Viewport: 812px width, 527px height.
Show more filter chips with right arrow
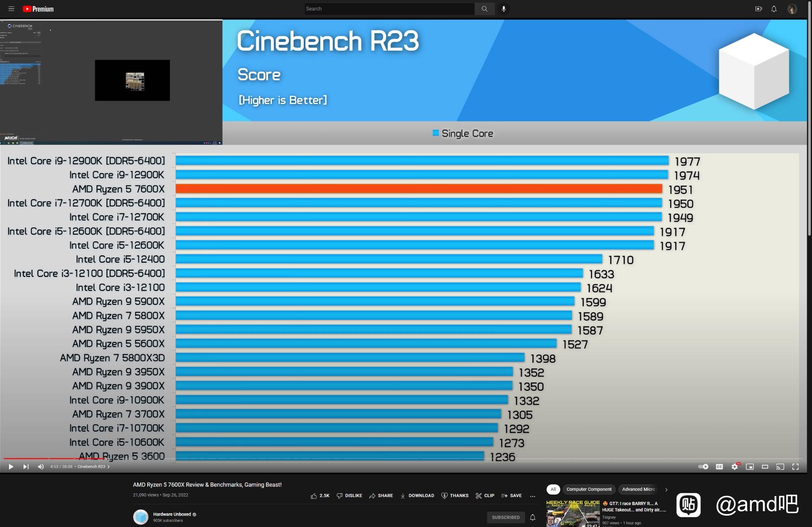coord(666,490)
